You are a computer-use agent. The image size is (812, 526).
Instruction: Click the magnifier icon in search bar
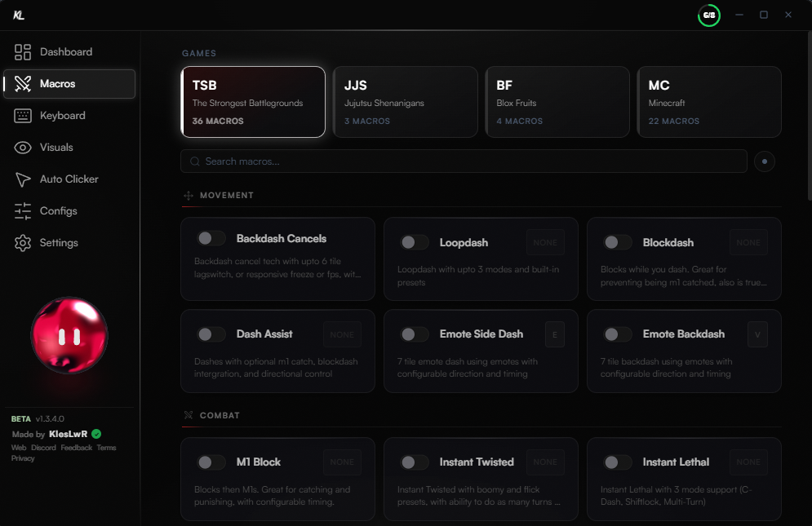click(195, 161)
